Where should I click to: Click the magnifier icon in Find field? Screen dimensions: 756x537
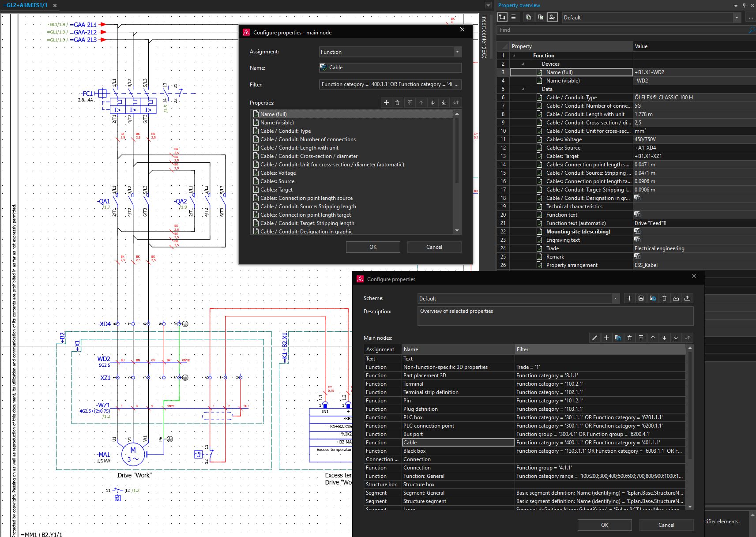click(752, 30)
